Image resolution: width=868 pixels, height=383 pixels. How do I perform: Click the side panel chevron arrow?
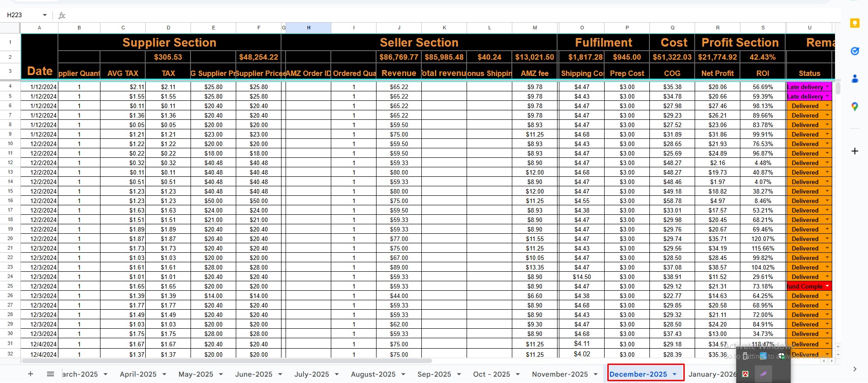coord(854,369)
